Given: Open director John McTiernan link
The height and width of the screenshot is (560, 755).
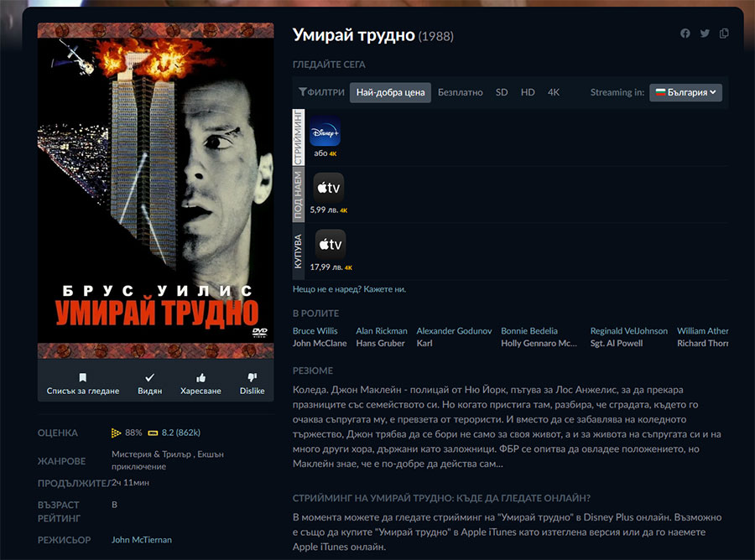Looking at the screenshot, I should coord(142,540).
